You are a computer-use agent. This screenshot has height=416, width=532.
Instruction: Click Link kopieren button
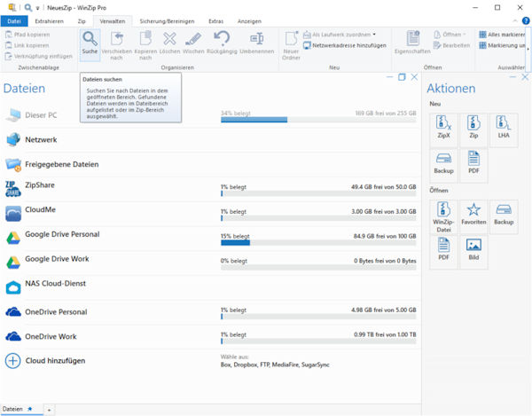27,45
